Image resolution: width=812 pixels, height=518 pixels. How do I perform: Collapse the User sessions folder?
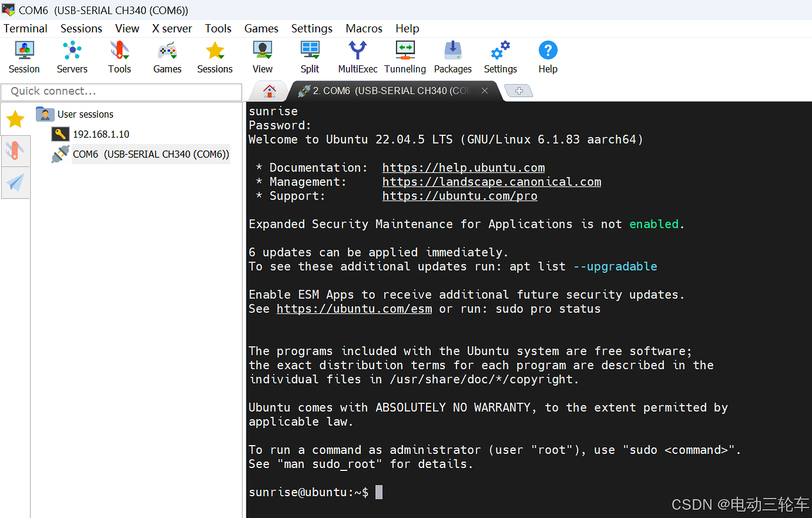coord(45,114)
